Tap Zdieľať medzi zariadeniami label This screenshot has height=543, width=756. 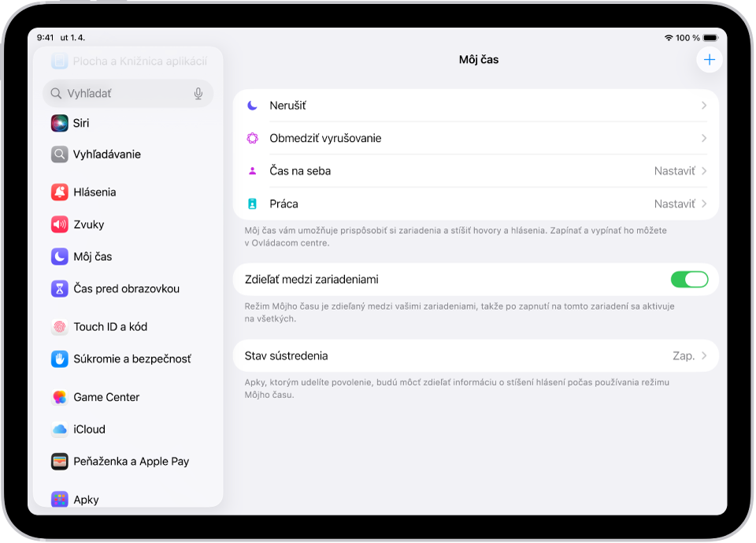tap(312, 280)
